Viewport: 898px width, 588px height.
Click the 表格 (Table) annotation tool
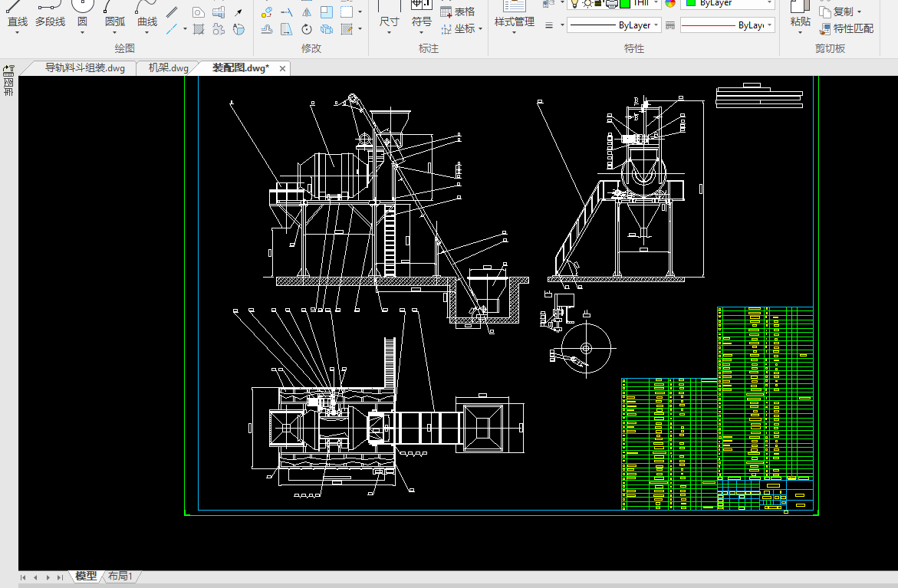point(458,11)
